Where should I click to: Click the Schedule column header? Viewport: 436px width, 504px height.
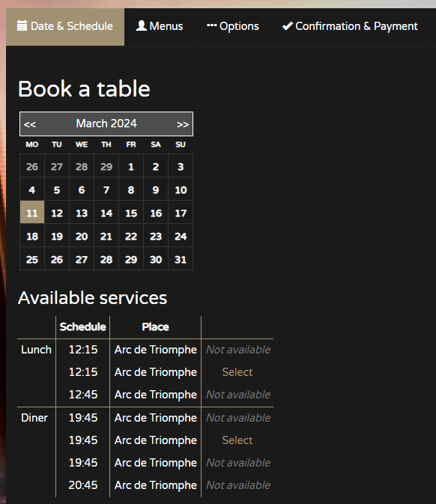pos(83,327)
